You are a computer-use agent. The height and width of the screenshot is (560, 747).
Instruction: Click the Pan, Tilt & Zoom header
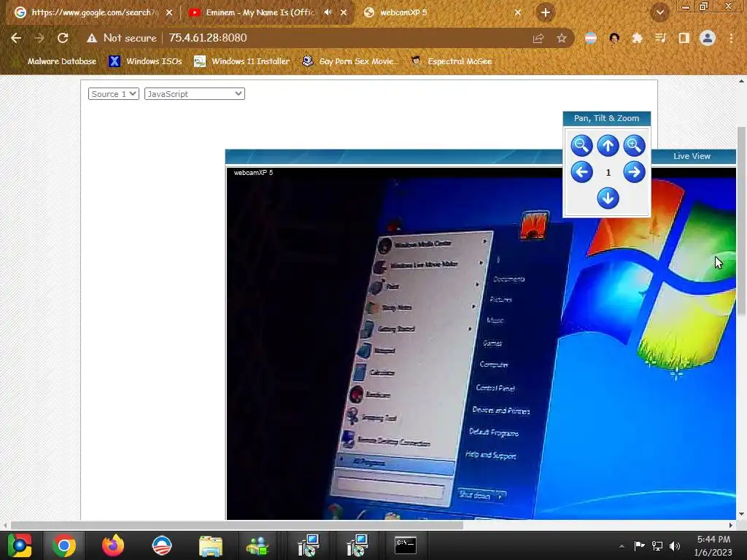click(606, 118)
